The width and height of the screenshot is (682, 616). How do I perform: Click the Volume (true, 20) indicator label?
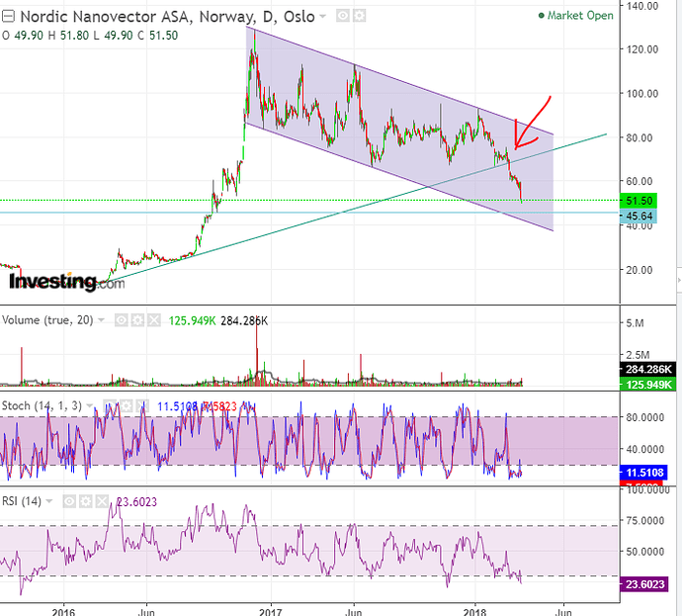[47, 320]
